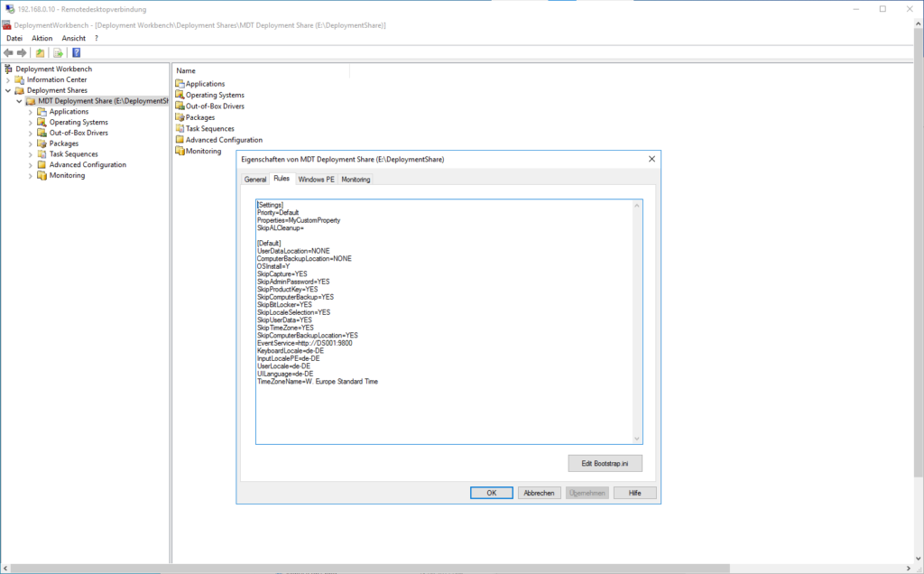Click the Edit Bootstrap.ini button
The image size is (924, 574).
click(x=605, y=463)
